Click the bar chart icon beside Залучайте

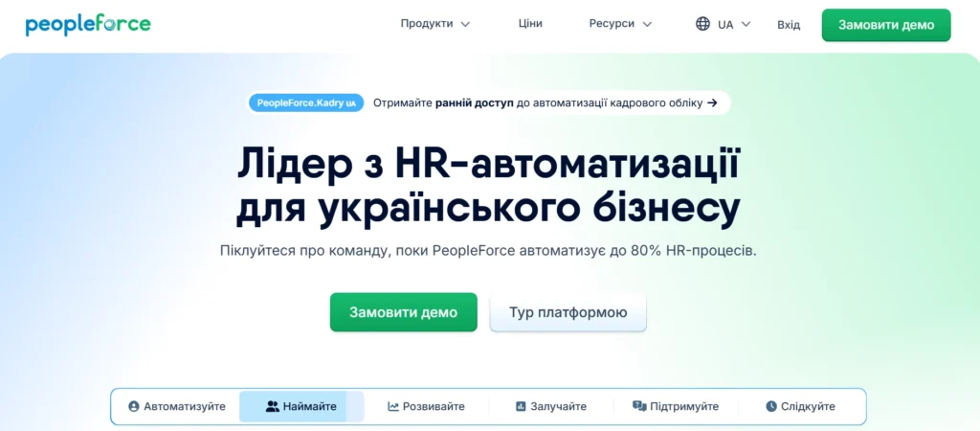(x=521, y=407)
